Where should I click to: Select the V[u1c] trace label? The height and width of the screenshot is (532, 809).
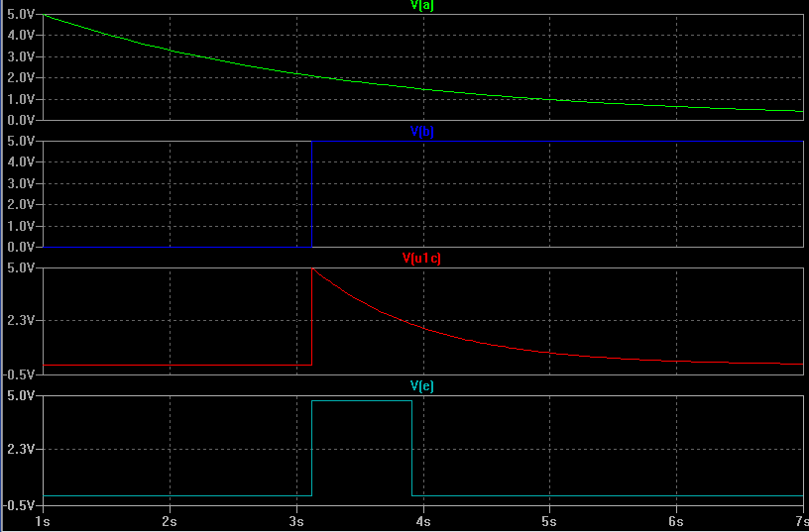tap(421, 258)
